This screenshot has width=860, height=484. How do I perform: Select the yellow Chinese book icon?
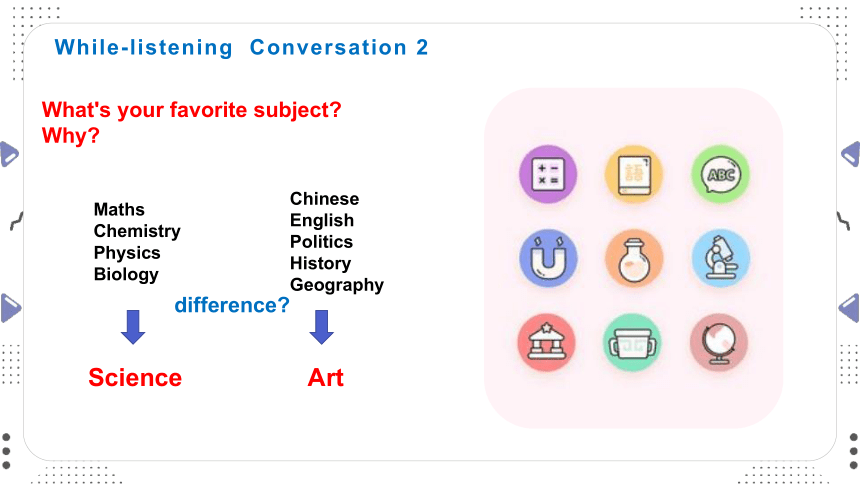633,174
